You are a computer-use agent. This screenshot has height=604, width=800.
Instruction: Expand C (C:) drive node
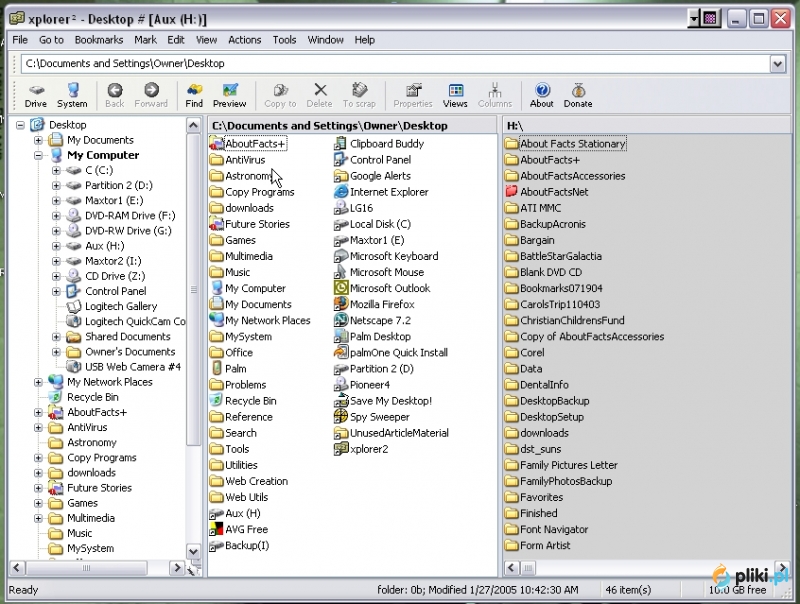click(x=56, y=170)
